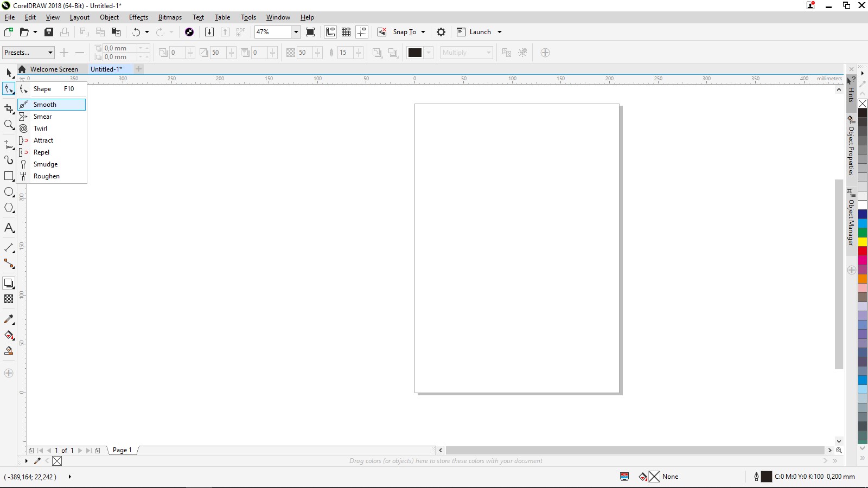The height and width of the screenshot is (488, 868).
Task: Pick the red swatch from the color palette
Action: point(863,251)
